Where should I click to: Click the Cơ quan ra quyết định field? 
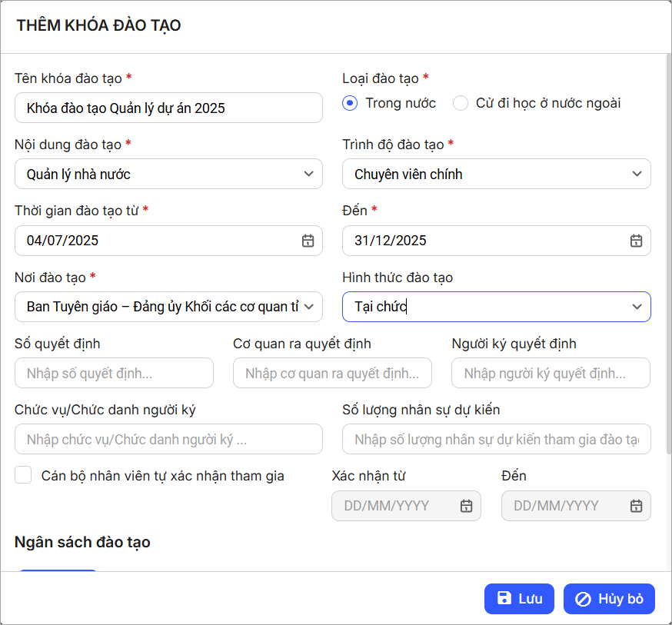pos(332,374)
